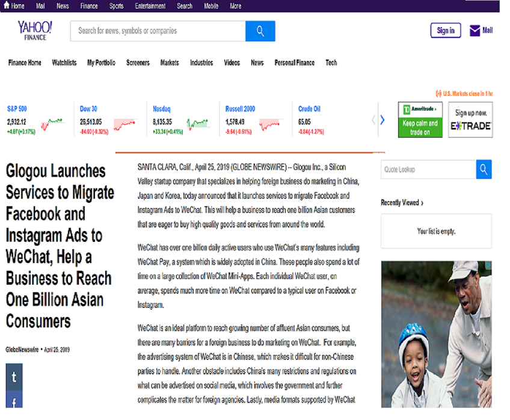
Task: Click the market ticker next arrow
Action: [x=382, y=120]
